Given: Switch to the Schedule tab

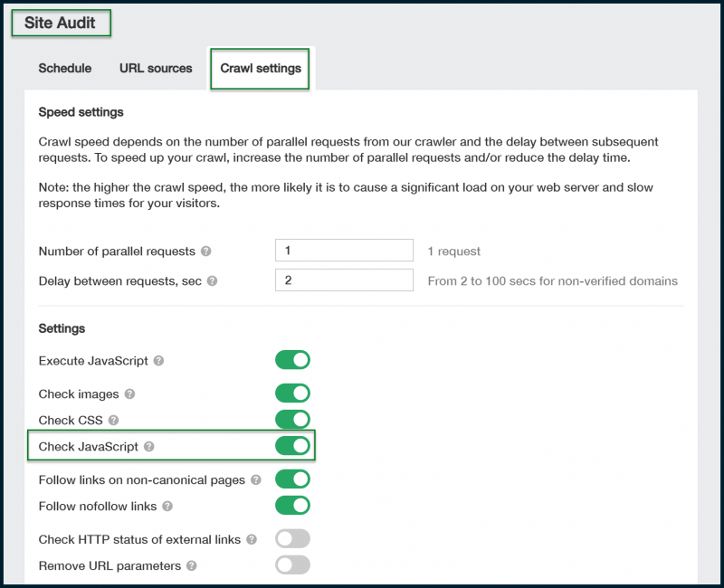Looking at the screenshot, I should 65,69.
